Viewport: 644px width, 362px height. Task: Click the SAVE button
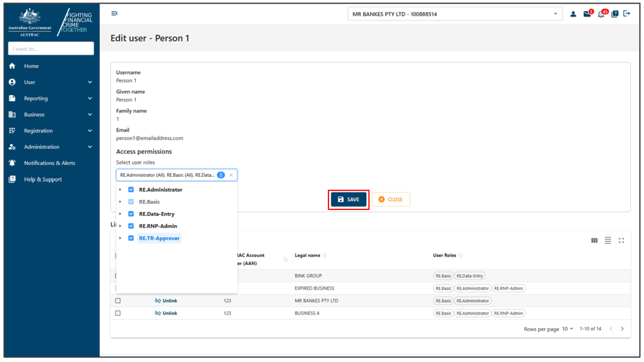pos(348,199)
